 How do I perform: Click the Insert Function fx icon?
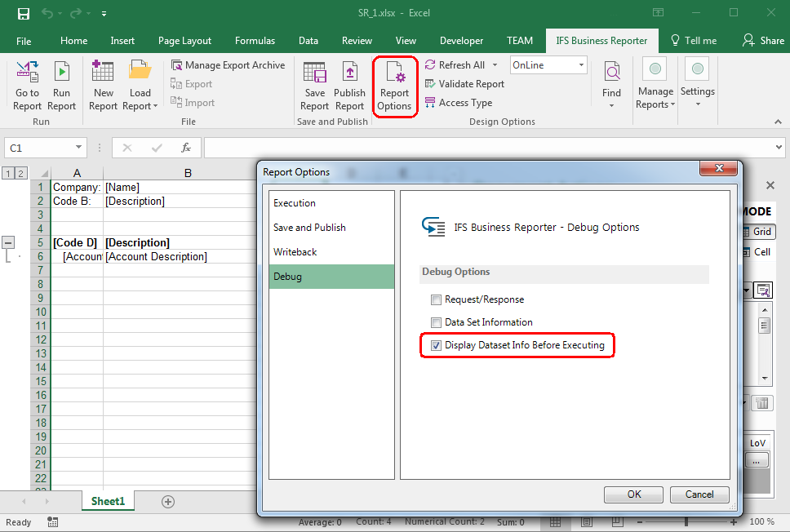click(186, 148)
